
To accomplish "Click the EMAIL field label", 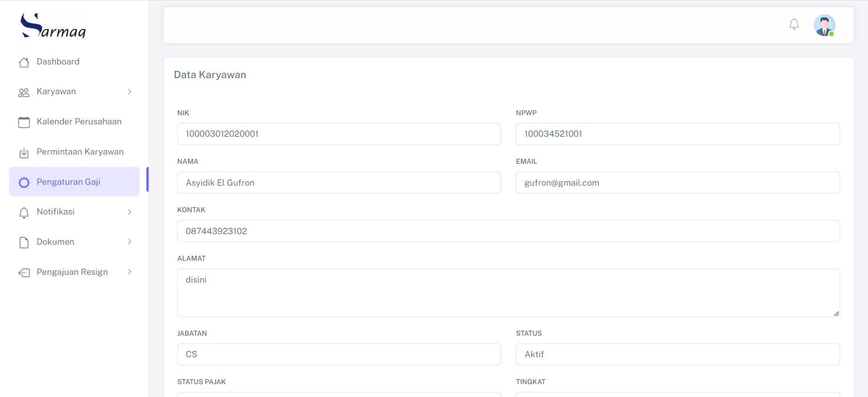I will pos(526,161).
